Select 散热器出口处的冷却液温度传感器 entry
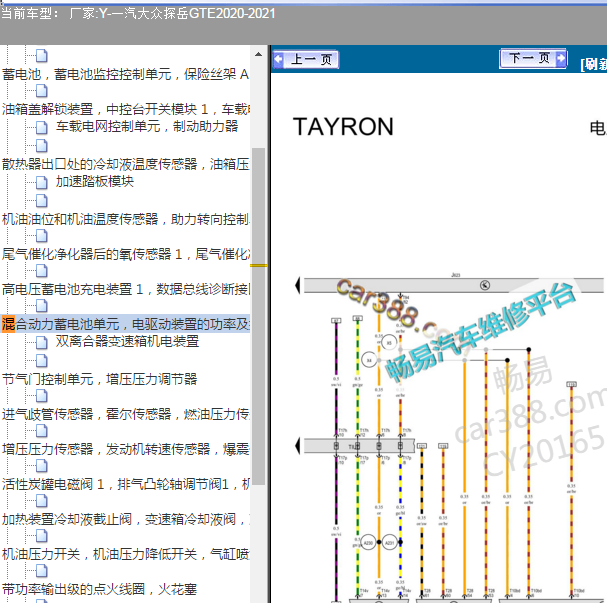This screenshot has width=607, height=603. (125, 164)
